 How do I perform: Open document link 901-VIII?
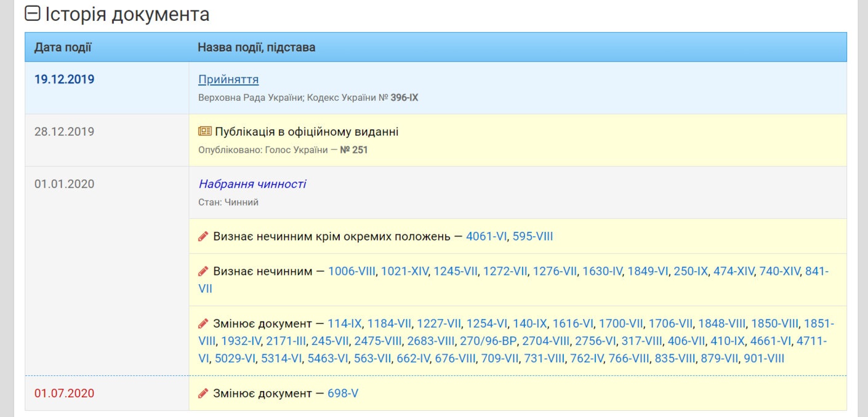tap(764, 358)
